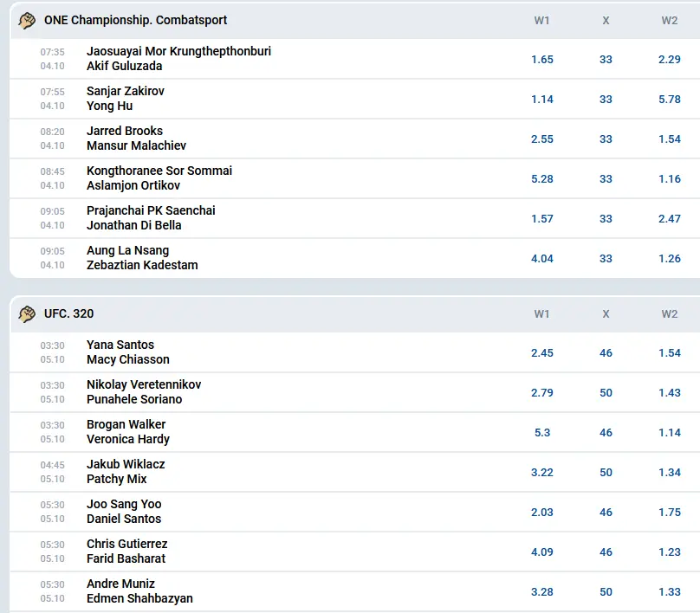Viewport: 700px width, 613px height.
Task: Select W1 odds 2.45 for Yana Santos
Action: tap(542, 353)
